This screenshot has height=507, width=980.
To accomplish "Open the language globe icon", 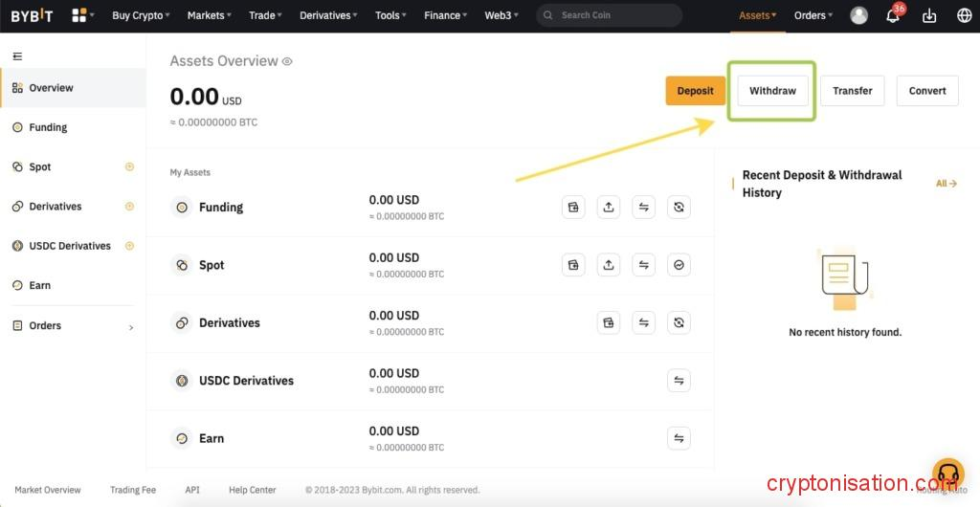I will click(x=964, y=15).
